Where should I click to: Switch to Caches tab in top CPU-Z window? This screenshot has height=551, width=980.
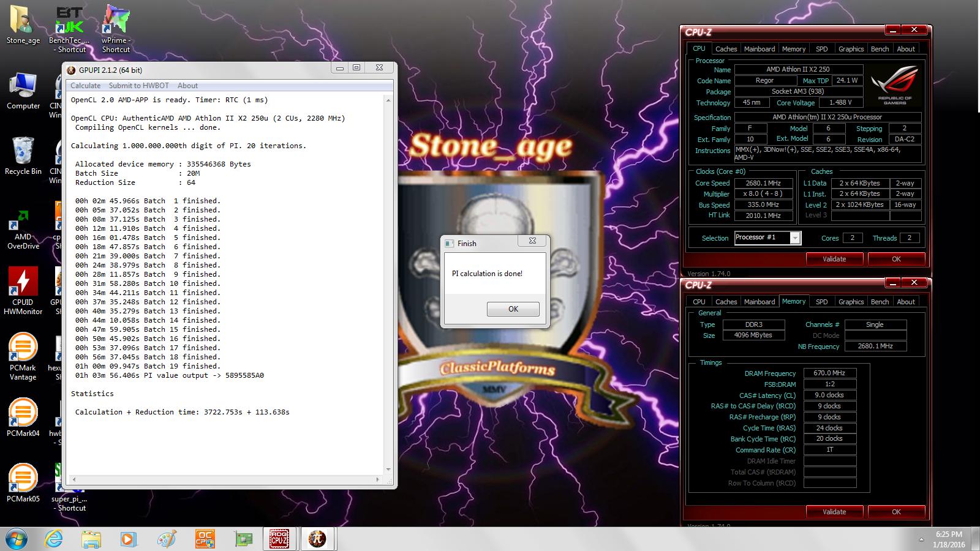click(726, 49)
